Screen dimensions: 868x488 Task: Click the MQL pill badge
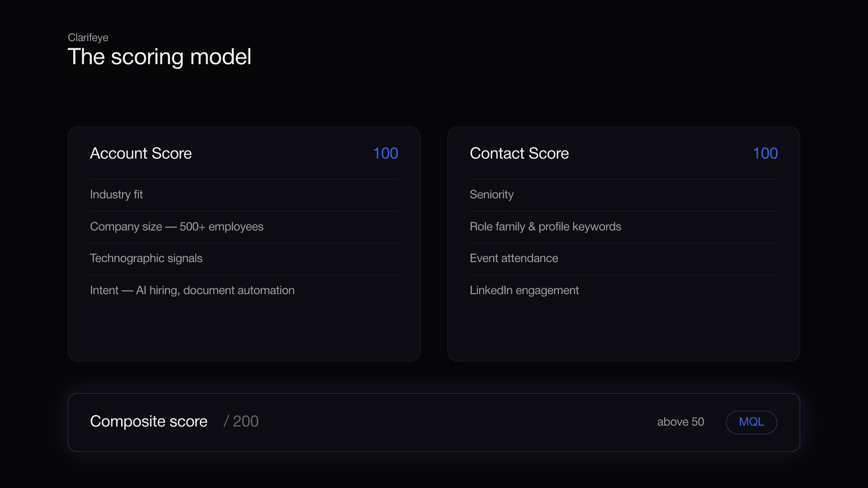pyautogui.click(x=751, y=422)
